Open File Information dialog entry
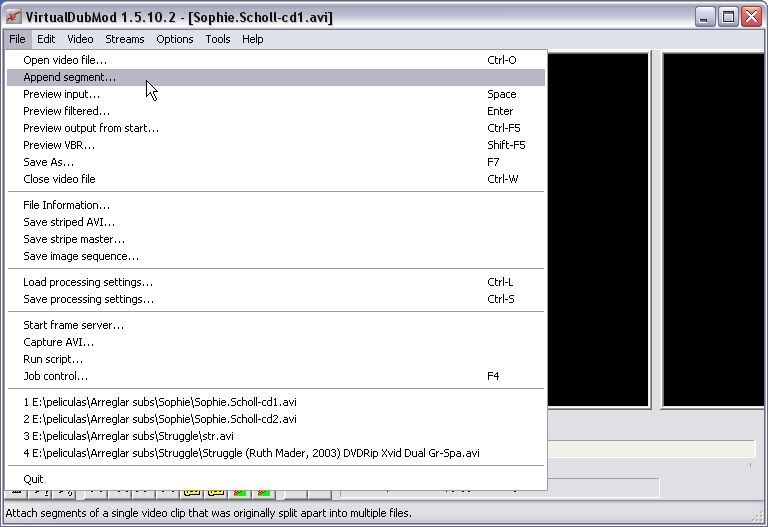 point(66,205)
